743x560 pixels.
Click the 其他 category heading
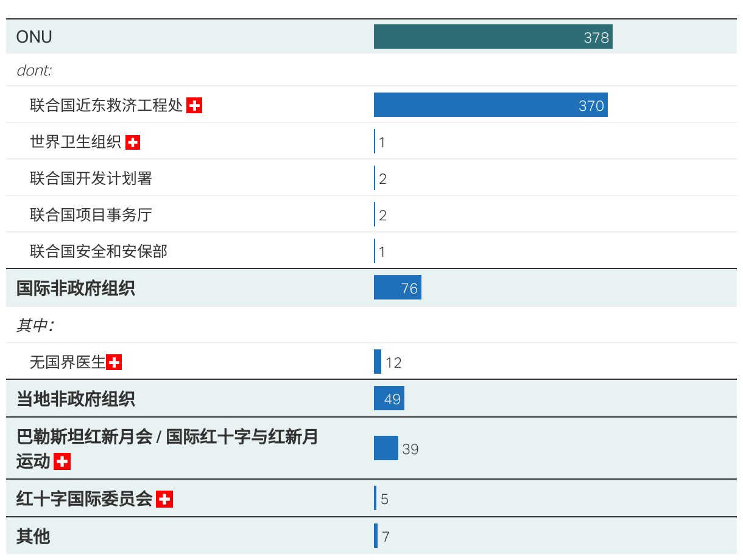point(33,536)
